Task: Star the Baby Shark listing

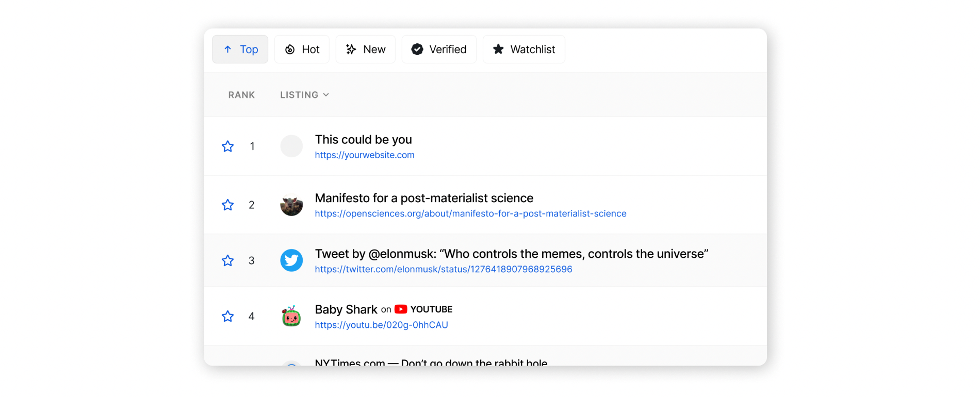Action: [227, 317]
